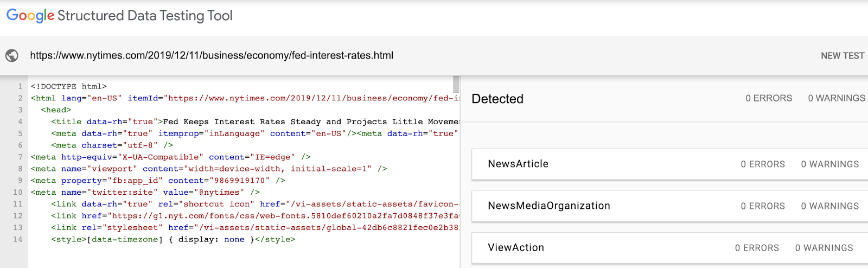Click the Google logo
Screen dimensions: 868x268
pyautogui.click(x=30, y=16)
